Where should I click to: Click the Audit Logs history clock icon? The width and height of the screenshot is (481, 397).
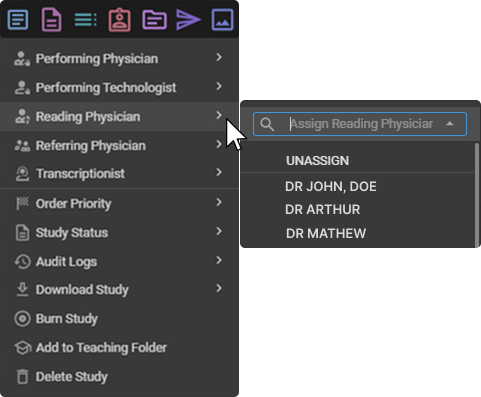click(x=22, y=261)
